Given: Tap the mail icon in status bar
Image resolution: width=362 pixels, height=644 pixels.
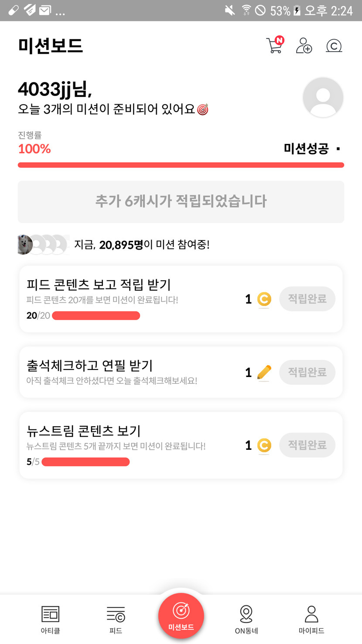Looking at the screenshot, I should point(44,10).
